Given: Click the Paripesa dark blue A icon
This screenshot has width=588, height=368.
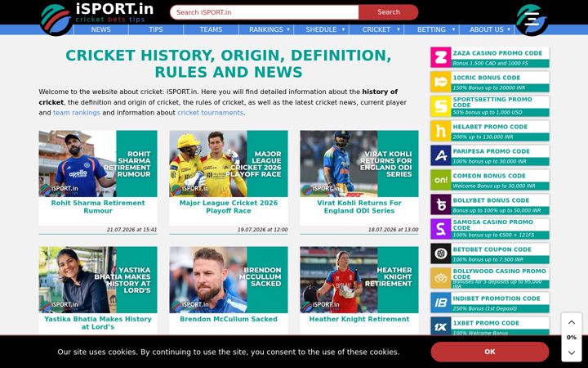Looking at the screenshot, I should 441,155.
